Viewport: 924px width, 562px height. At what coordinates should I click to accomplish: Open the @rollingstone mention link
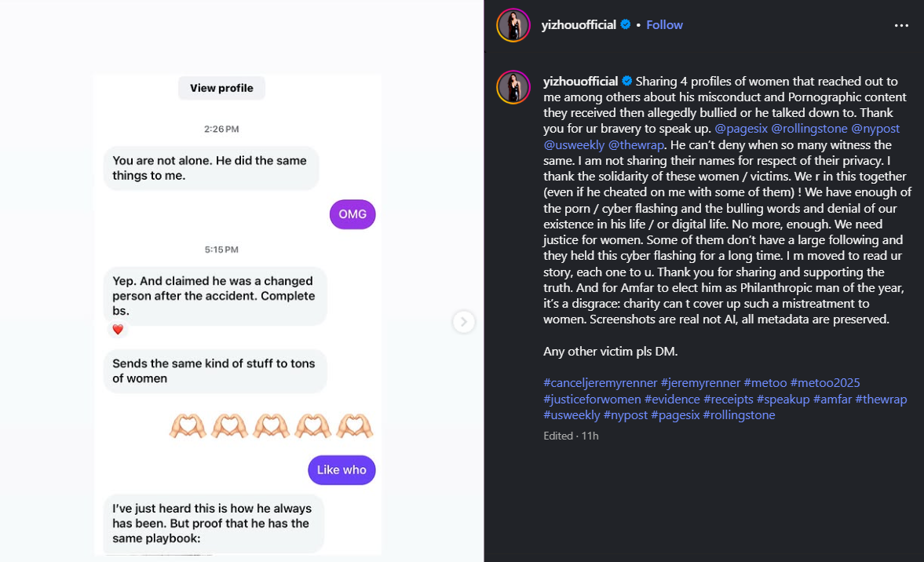(x=809, y=129)
